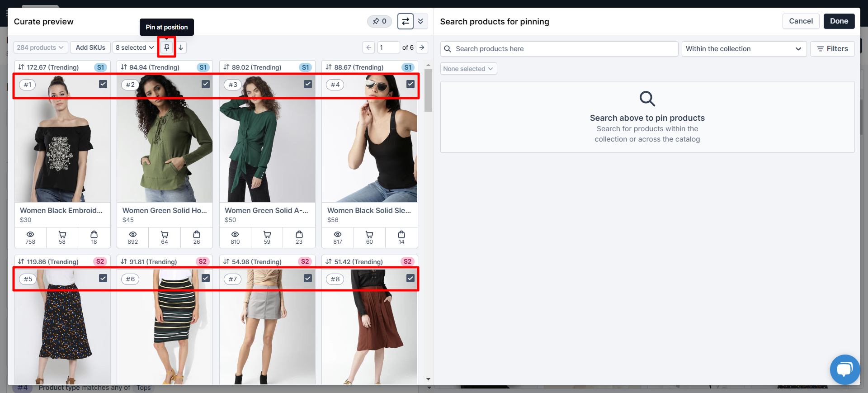The image size is (868, 393).
Task: Click the scrollbar down arrow
Action: pyautogui.click(x=428, y=379)
